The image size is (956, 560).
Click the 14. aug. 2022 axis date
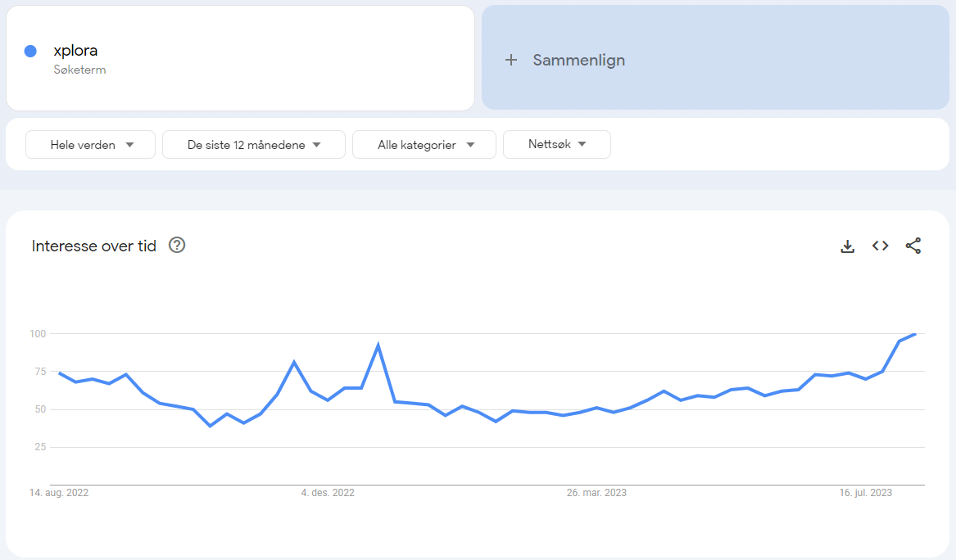[x=59, y=492]
